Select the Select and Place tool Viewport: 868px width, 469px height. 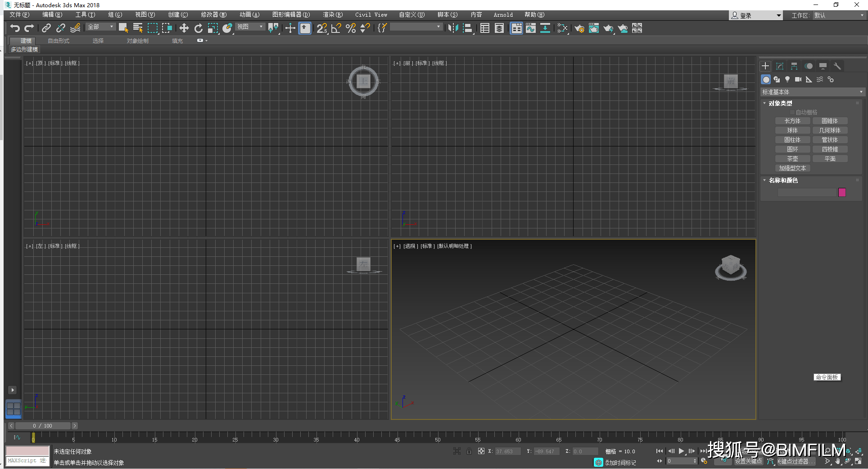(227, 28)
